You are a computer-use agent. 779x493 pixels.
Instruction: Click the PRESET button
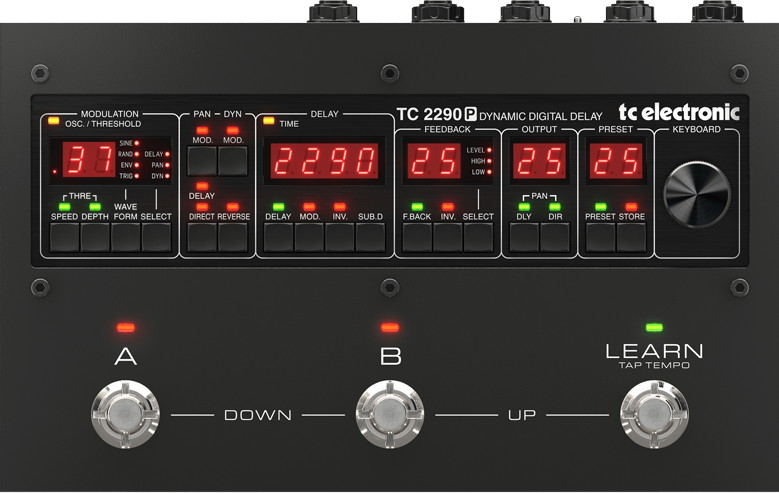(601, 237)
